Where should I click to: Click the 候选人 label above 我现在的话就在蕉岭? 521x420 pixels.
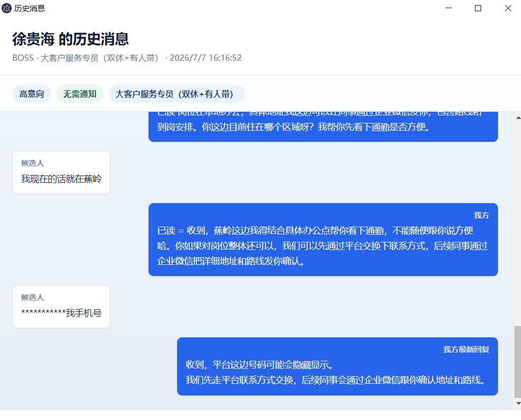point(32,163)
